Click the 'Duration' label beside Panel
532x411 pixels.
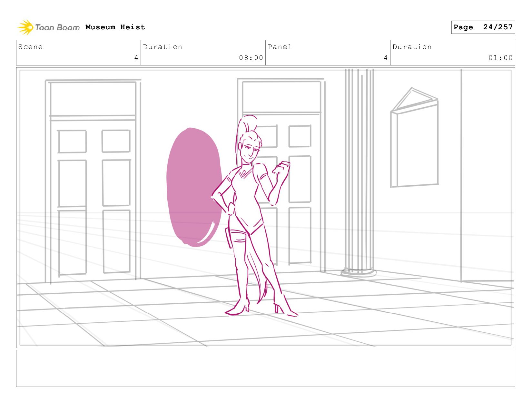pos(412,47)
